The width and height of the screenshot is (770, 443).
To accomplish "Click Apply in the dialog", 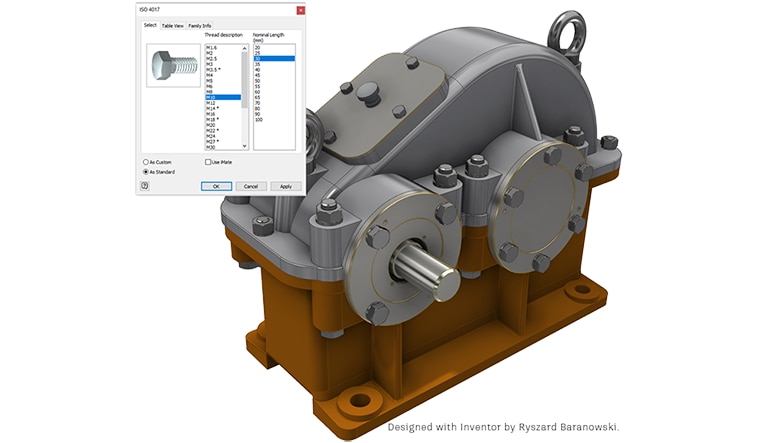I will point(285,186).
